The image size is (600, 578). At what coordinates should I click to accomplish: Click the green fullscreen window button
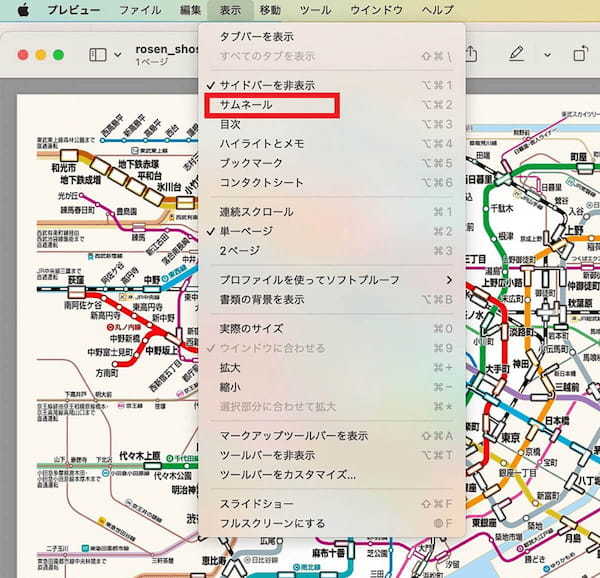pos(58,55)
